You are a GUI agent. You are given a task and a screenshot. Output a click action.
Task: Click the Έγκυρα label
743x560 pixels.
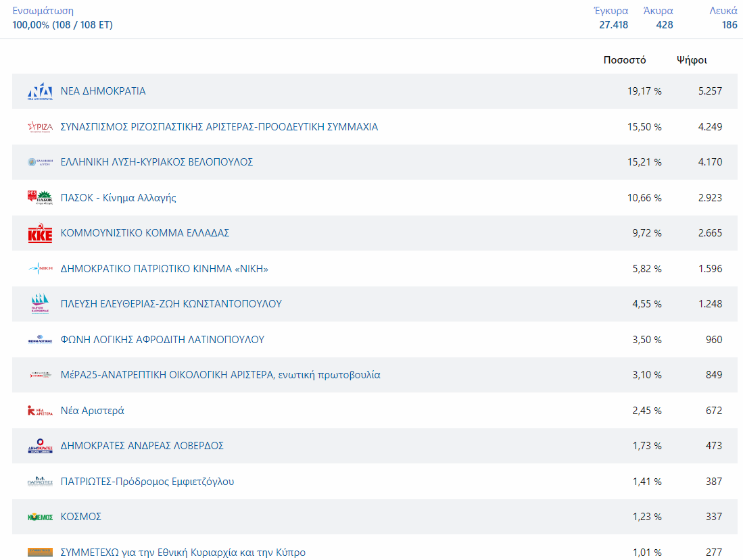point(610,11)
